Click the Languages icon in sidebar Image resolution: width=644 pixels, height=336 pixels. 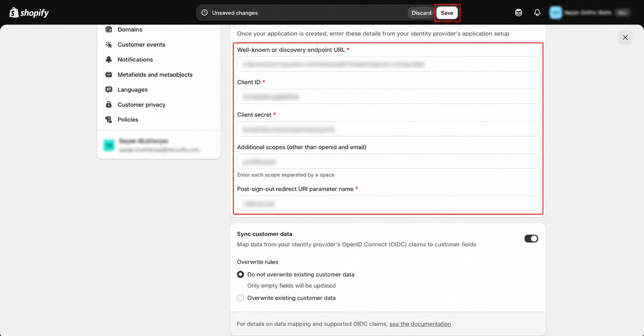(x=109, y=89)
